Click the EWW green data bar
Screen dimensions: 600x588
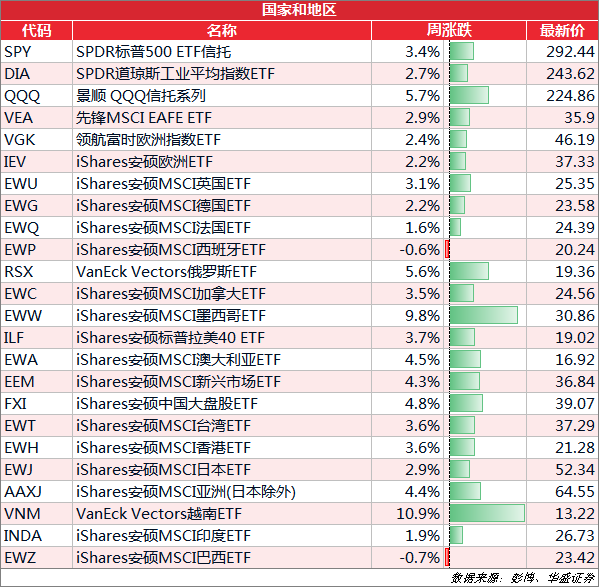click(x=484, y=315)
